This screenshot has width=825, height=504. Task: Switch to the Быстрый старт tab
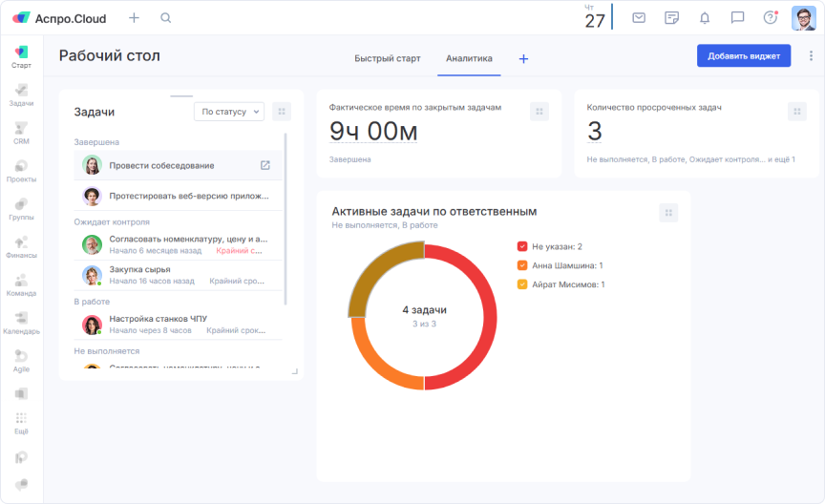387,58
